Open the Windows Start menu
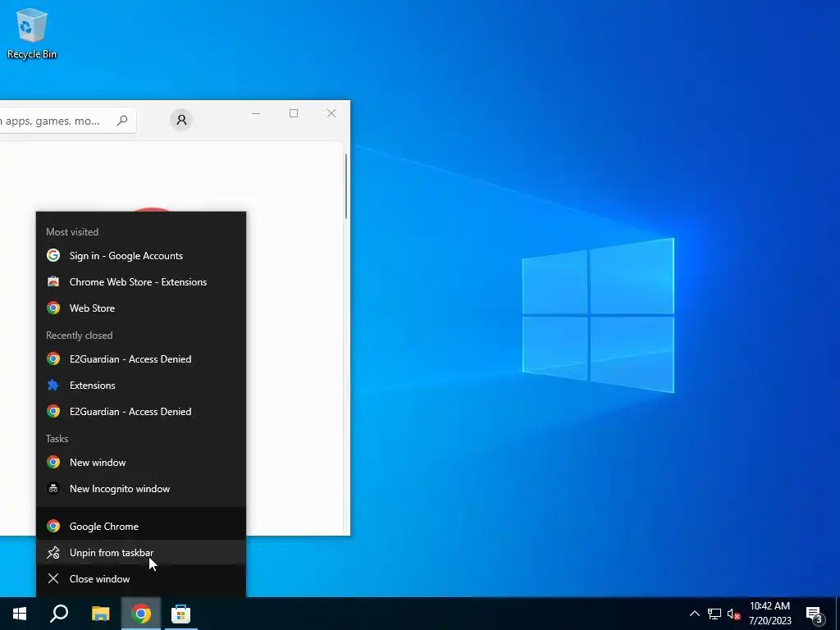This screenshot has width=840, height=630. (x=20, y=614)
